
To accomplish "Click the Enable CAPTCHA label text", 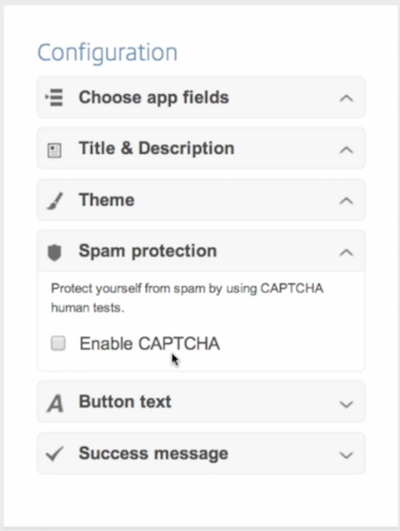I will click(149, 343).
